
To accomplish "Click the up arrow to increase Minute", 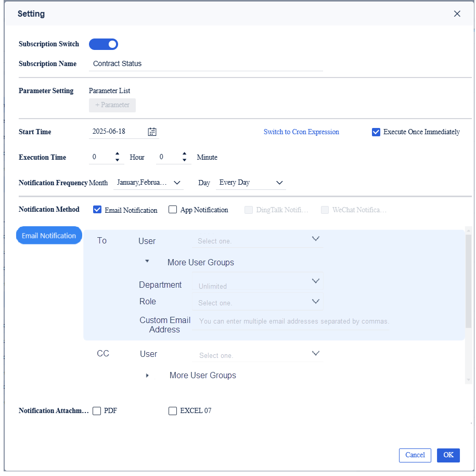I will (185, 154).
